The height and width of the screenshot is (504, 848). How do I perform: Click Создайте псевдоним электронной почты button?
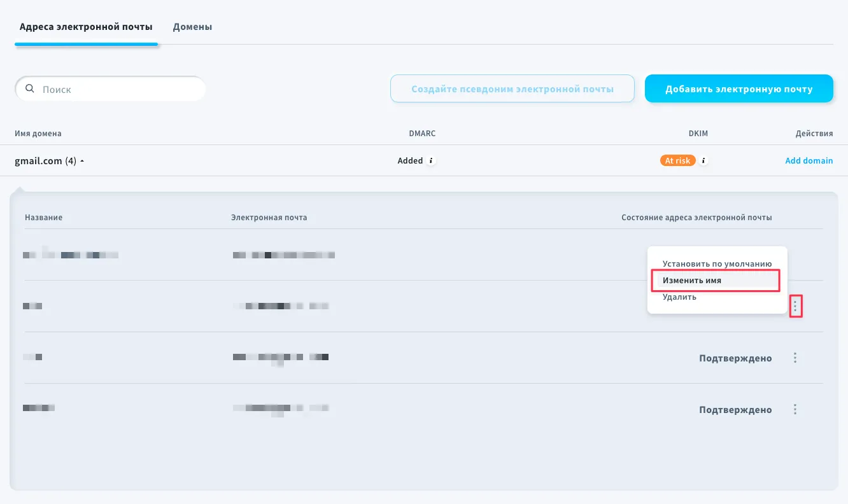[512, 88]
